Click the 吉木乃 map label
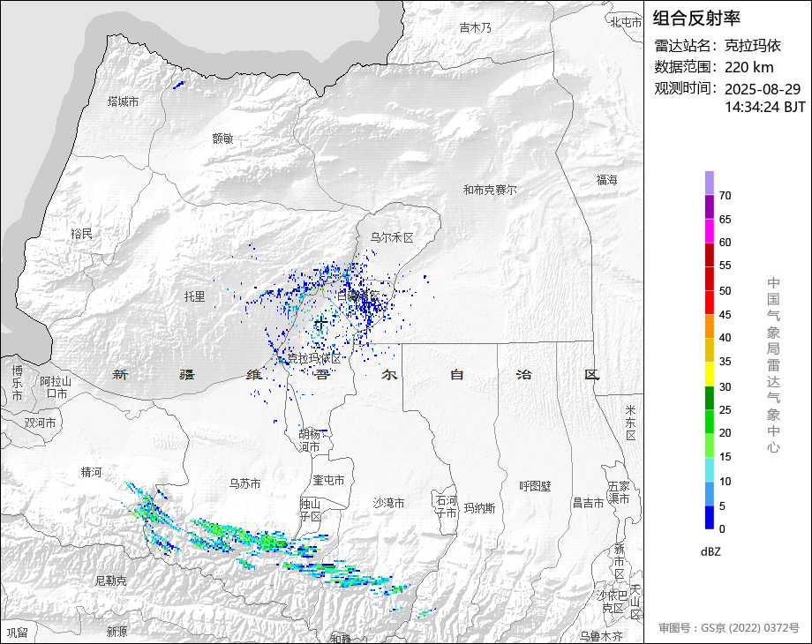812x644 pixels. [x=476, y=27]
